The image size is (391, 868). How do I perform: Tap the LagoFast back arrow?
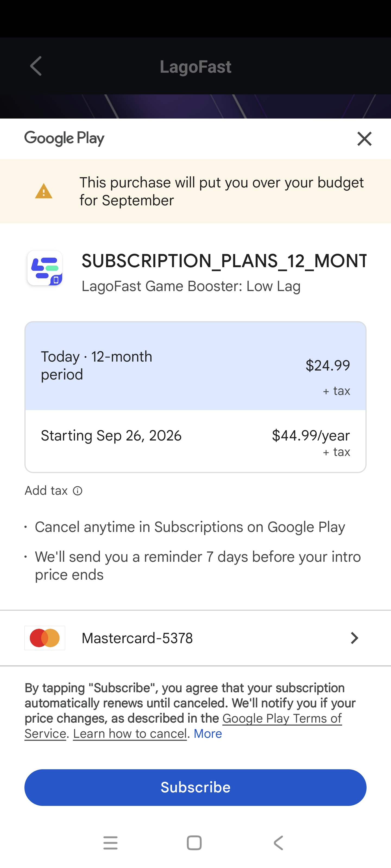pos(36,66)
